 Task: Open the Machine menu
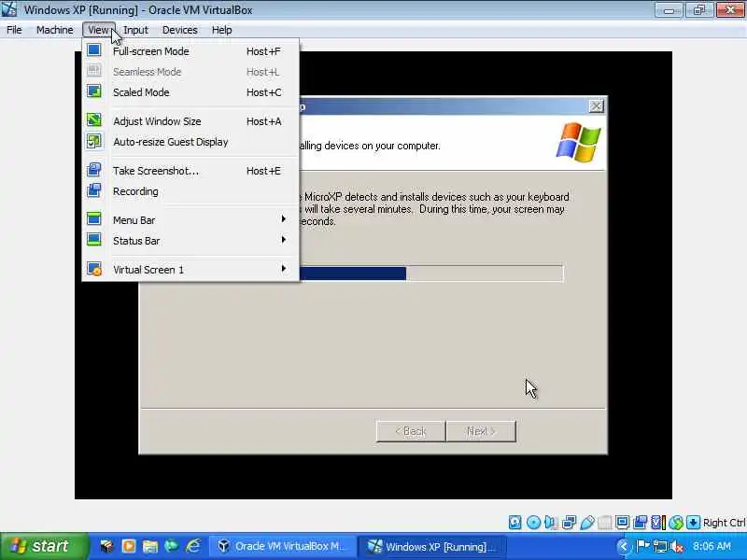55,30
